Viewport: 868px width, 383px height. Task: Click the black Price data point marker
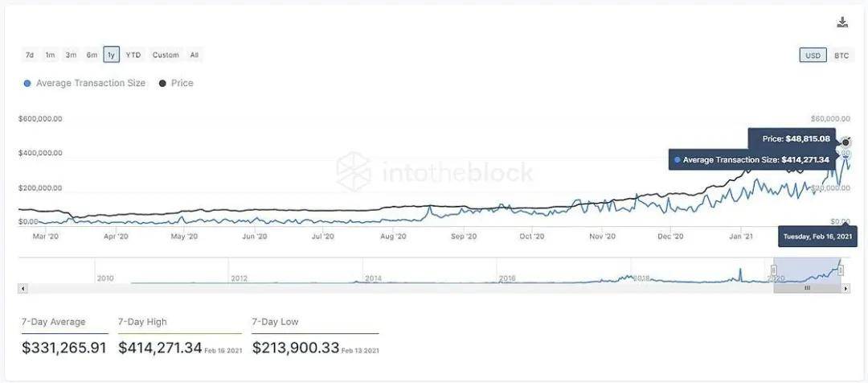pos(845,142)
